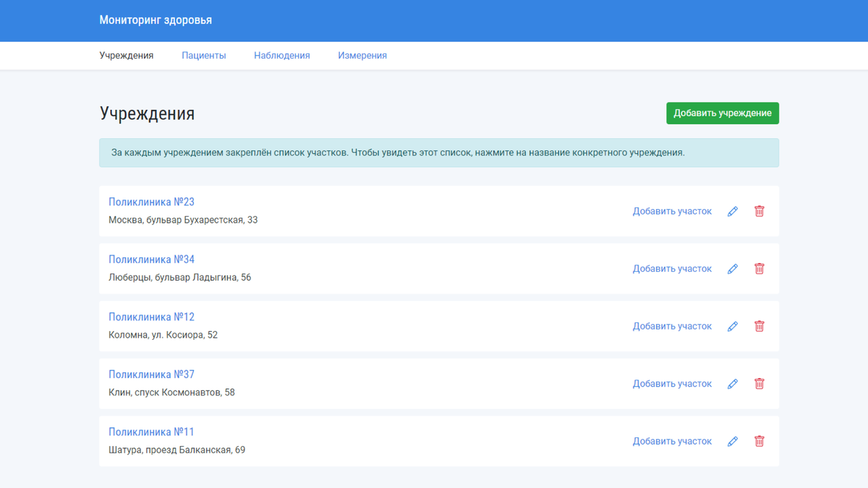Delete Поликлиника №37 using the trash icon

[759, 384]
